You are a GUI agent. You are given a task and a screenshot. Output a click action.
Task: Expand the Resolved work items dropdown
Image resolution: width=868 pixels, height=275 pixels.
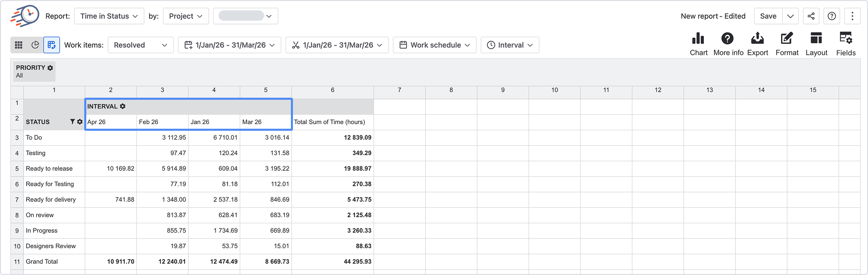(x=141, y=45)
